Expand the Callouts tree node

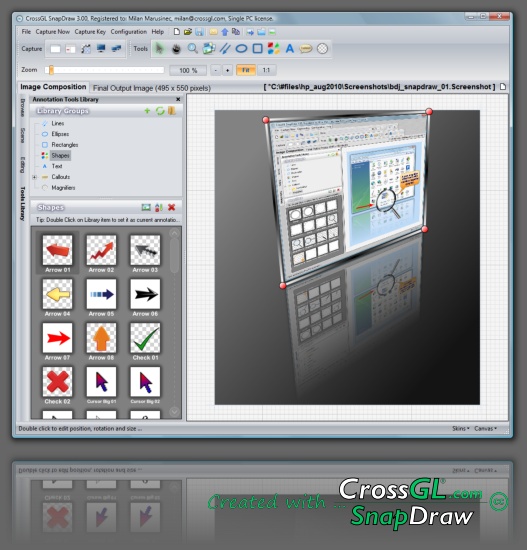click(34, 177)
